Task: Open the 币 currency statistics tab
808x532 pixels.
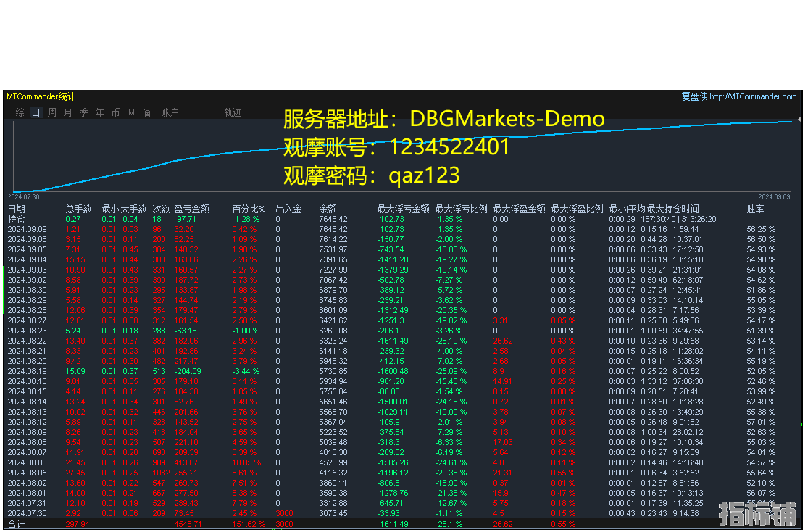Action: coord(116,112)
